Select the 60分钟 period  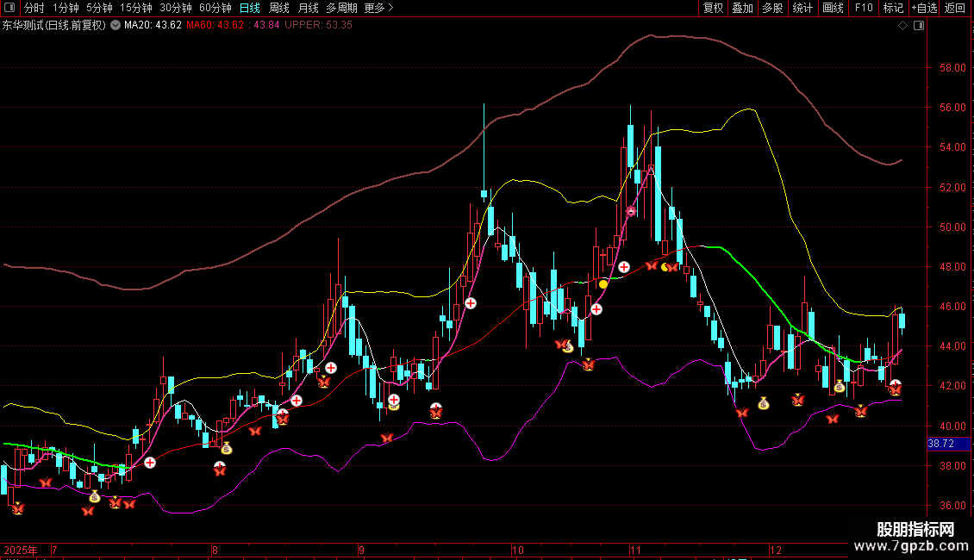215,8
